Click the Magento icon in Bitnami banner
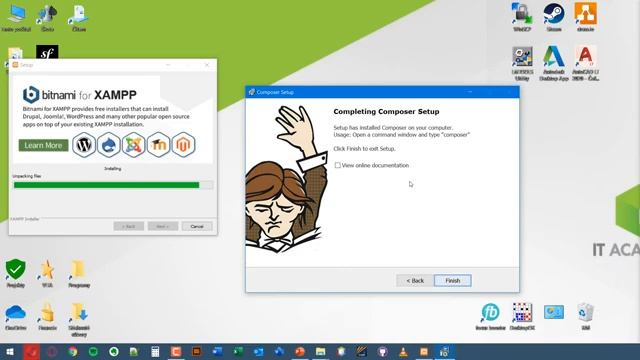Screen dimensions: 640x360 [183, 144]
